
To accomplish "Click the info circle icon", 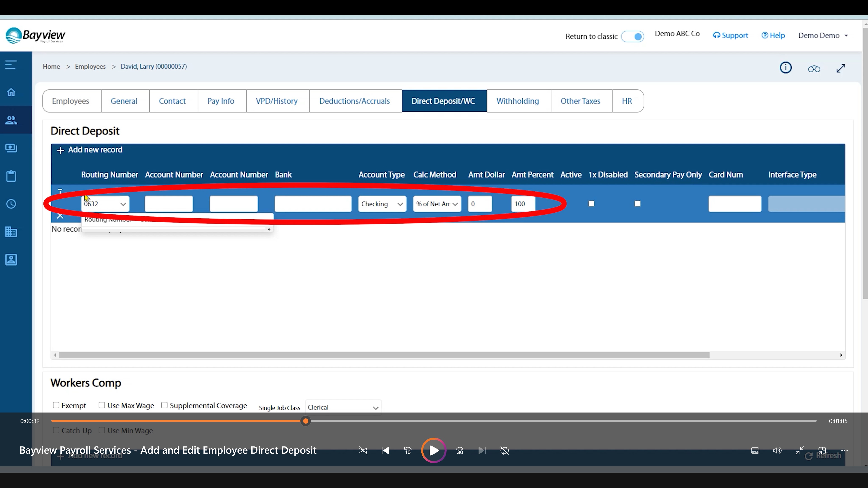I will tap(785, 68).
